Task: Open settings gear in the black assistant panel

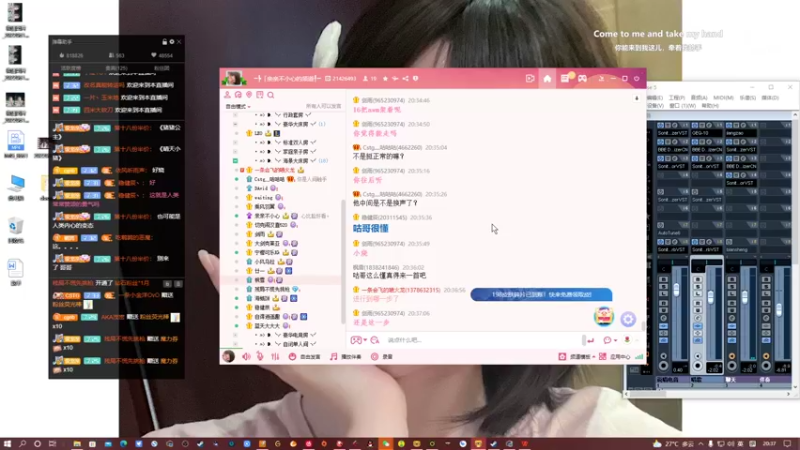Action: tap(172, 42)
